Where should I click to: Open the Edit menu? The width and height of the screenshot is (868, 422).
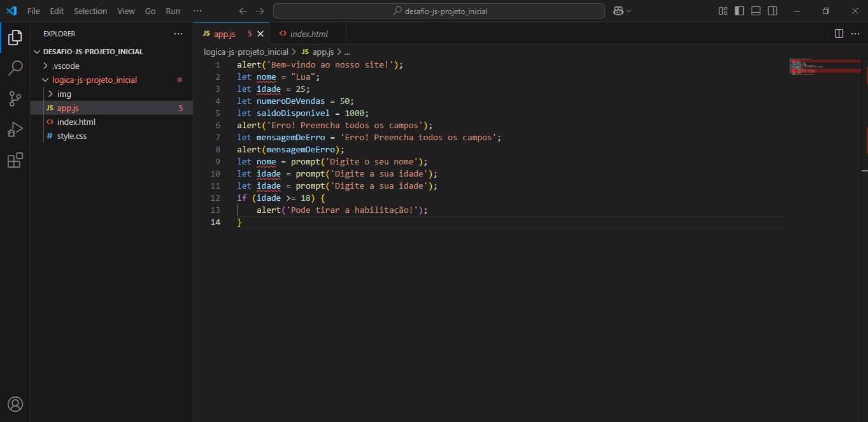(x=57, y=11)
